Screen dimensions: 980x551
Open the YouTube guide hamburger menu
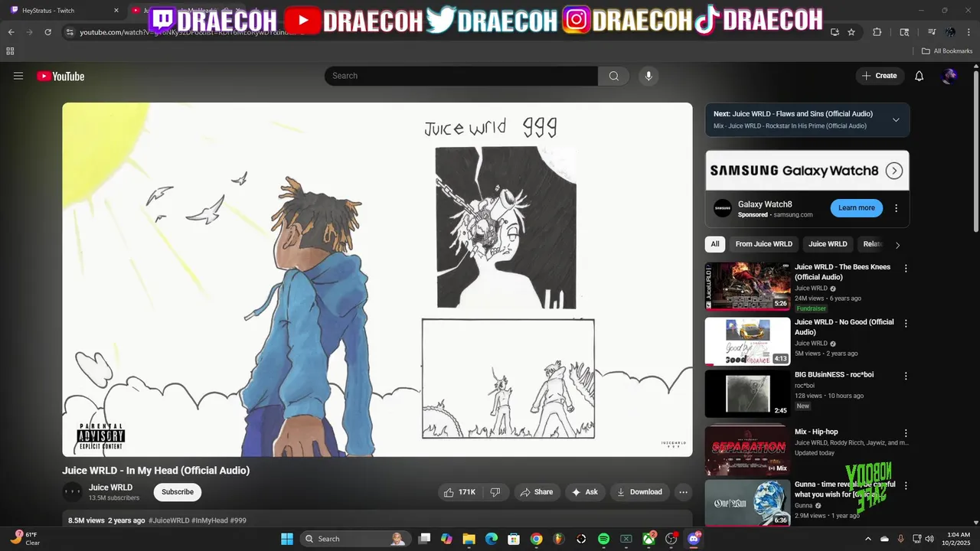click(x=18, y=76)
